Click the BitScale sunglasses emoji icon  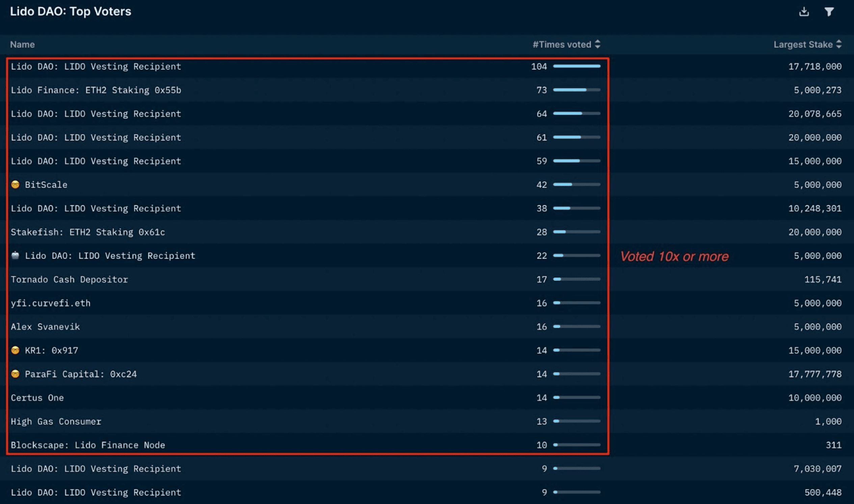[15, 185]
